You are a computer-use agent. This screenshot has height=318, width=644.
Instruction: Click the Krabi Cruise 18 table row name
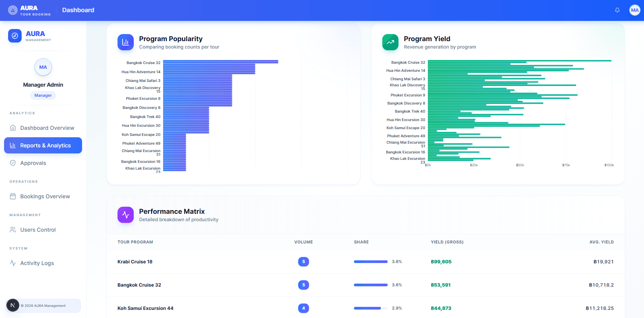135,262
